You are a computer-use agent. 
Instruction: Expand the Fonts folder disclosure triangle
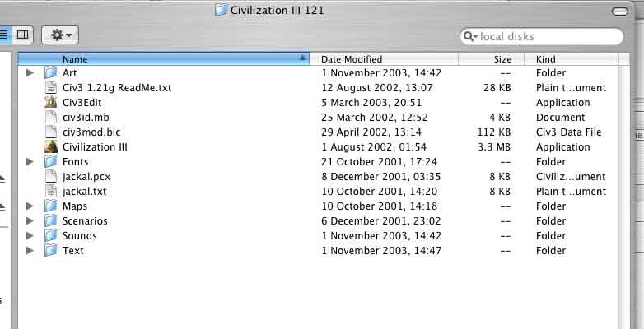[x=30, y=161]
